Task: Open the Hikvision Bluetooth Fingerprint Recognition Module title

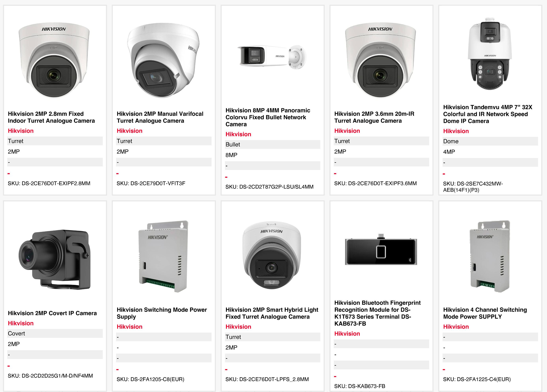Action: (x=377, y=313)
